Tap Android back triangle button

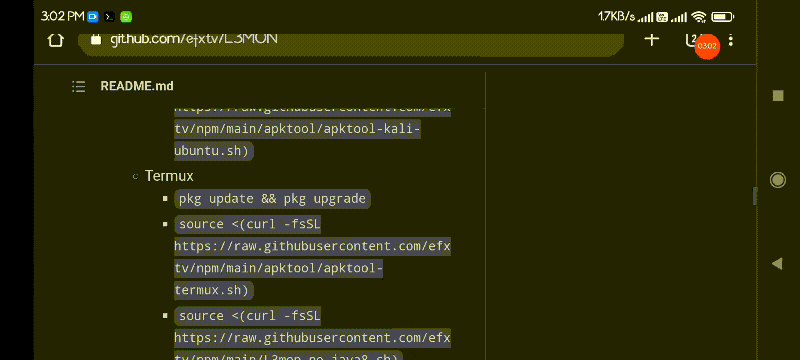click(777, 264)
